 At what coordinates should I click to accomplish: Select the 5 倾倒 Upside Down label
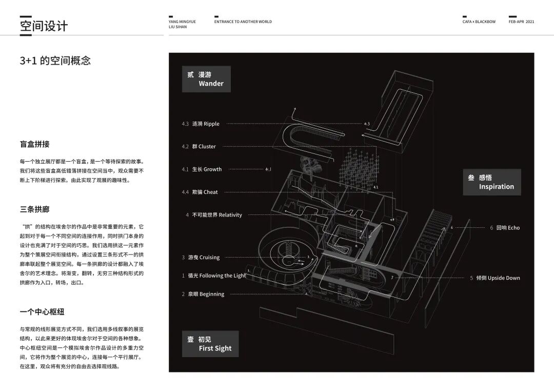point(494,278)
